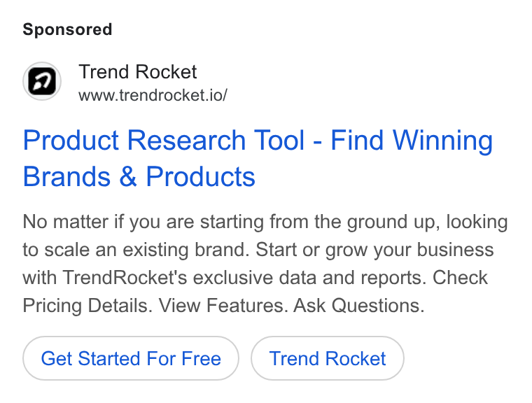The image size is (532, 403).
Task: Click the ad description paragraph
Action: (x=265, y=264)
